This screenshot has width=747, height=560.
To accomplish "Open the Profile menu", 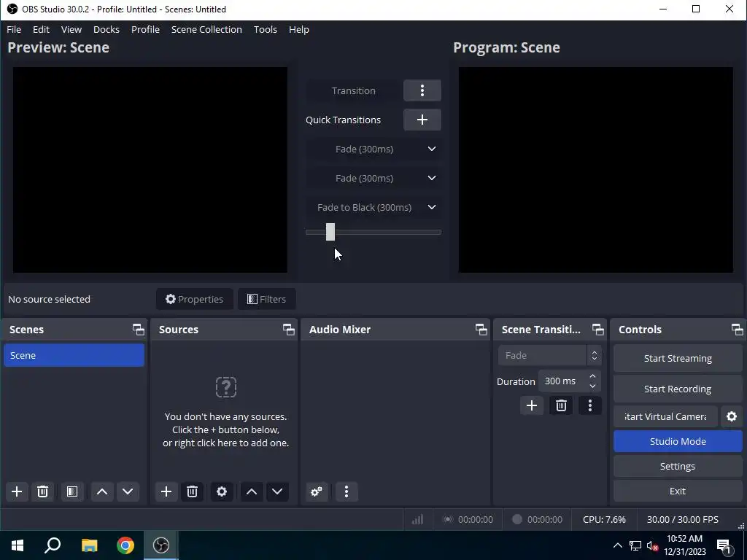I will 145,29.
